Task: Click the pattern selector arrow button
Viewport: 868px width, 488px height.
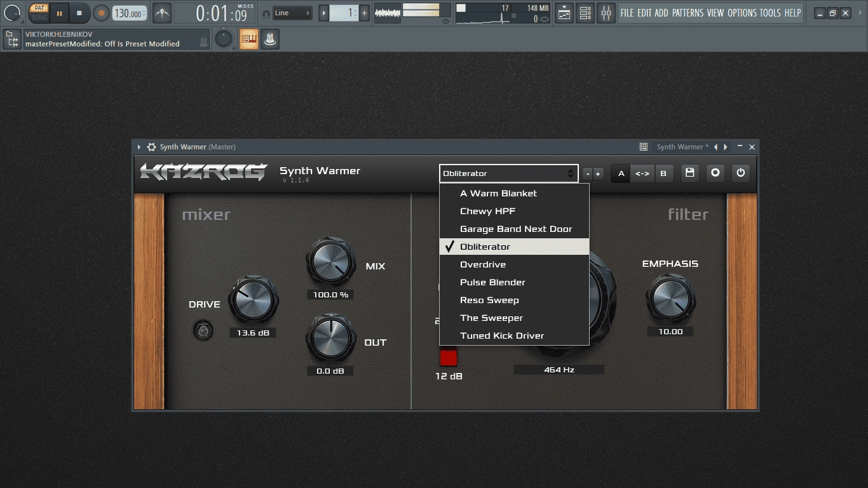Action: (x=324, y=13)
